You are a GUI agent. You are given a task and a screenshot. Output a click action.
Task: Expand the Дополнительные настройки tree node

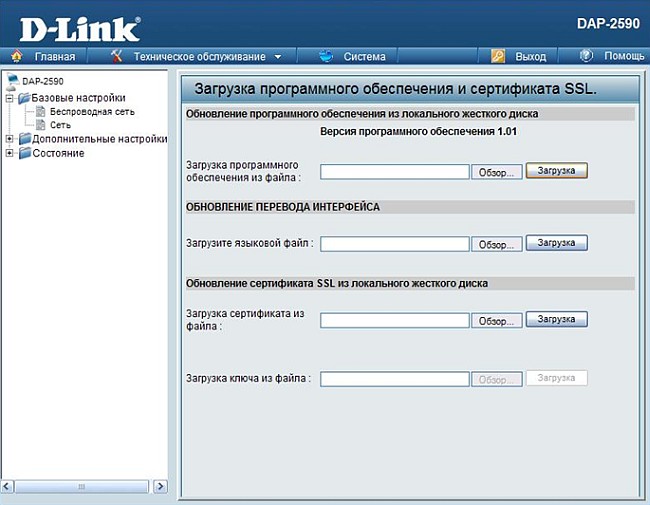[9, 139]
